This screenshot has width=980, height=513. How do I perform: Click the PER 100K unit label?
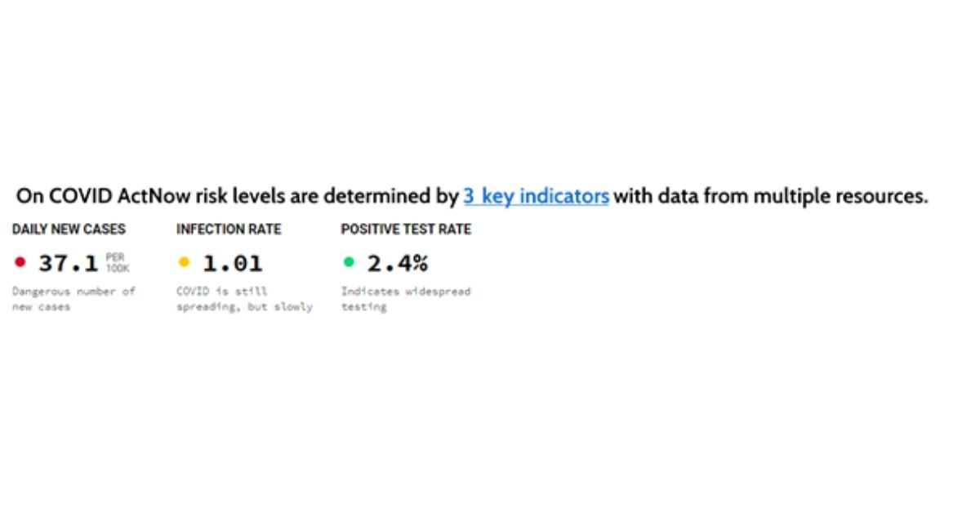(x=117, y=262)
